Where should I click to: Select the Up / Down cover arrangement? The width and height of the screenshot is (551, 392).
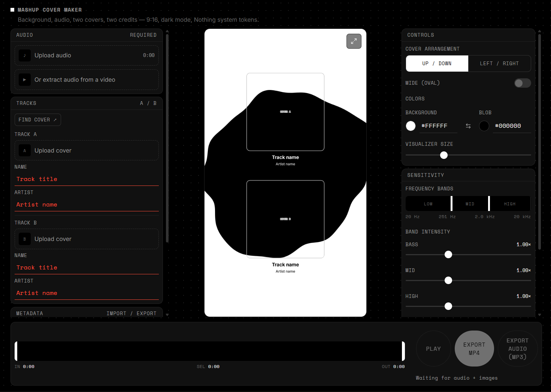tap(437, 64)
